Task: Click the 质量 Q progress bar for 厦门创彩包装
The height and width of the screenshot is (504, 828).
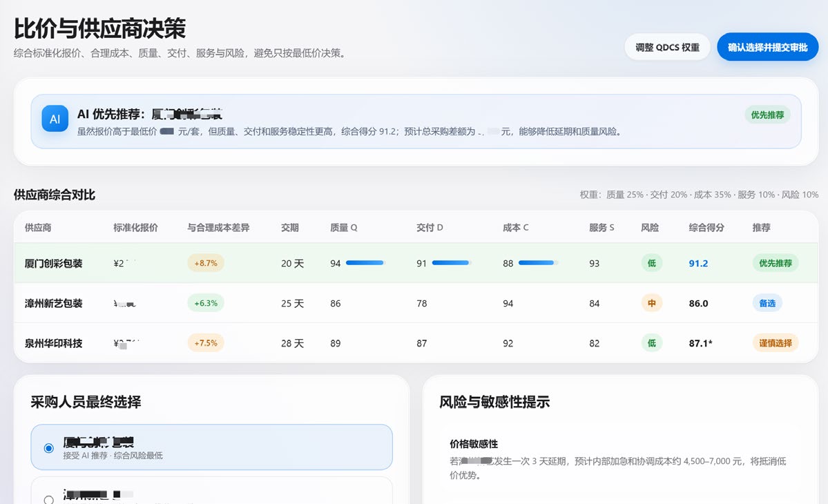Action: (365, 263)
